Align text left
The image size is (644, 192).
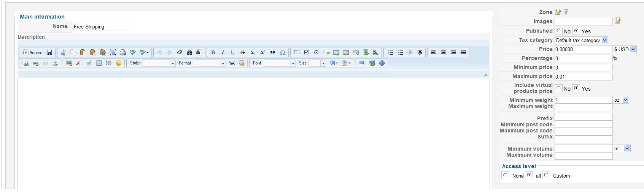coord(434,52)
